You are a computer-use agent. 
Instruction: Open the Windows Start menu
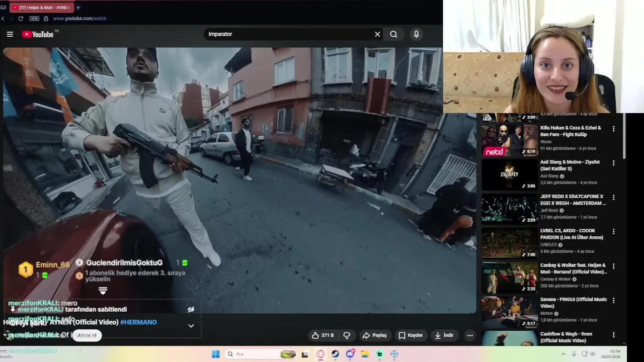coord(215,354)
